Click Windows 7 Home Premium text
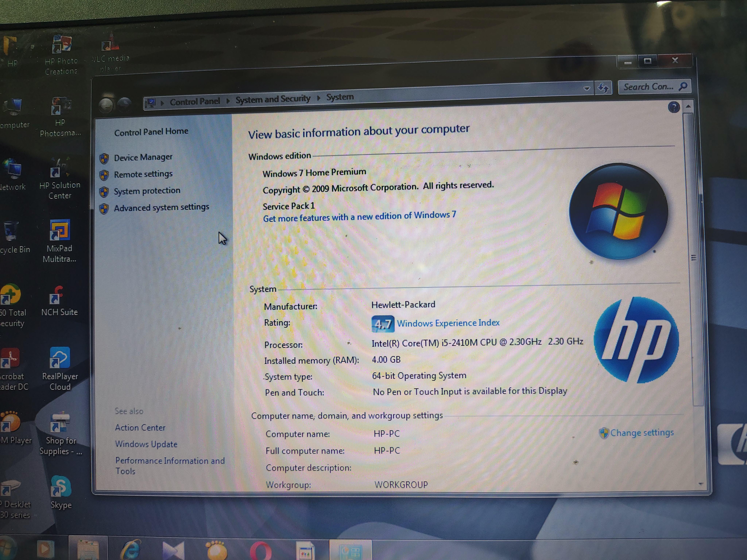This screenshot has width=747, height=560. point(314,173)
